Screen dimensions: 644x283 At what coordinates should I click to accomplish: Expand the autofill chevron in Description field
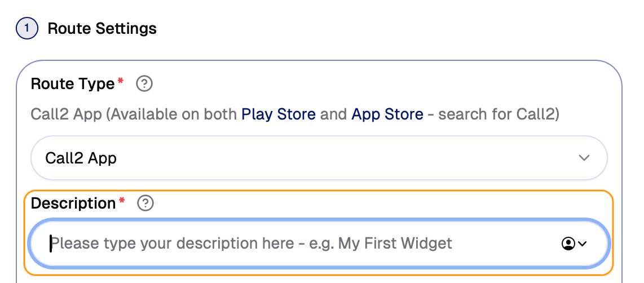coord(583,244)
